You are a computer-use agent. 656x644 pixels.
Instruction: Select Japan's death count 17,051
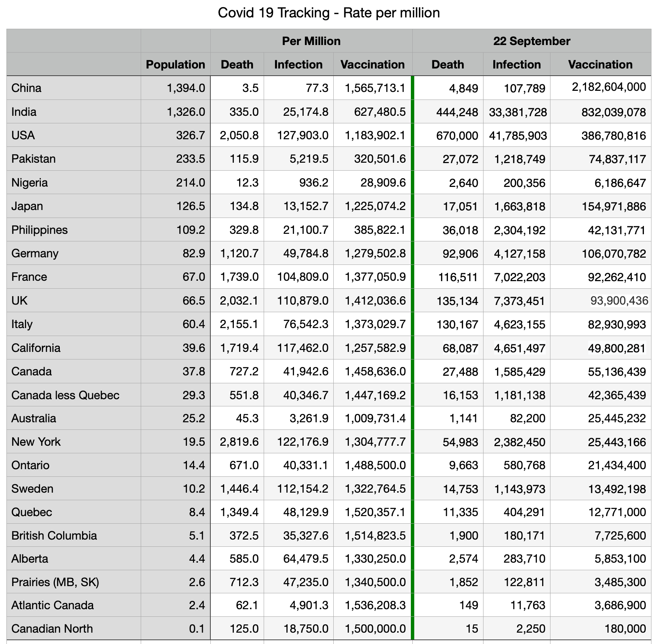[x=460, y=206]
